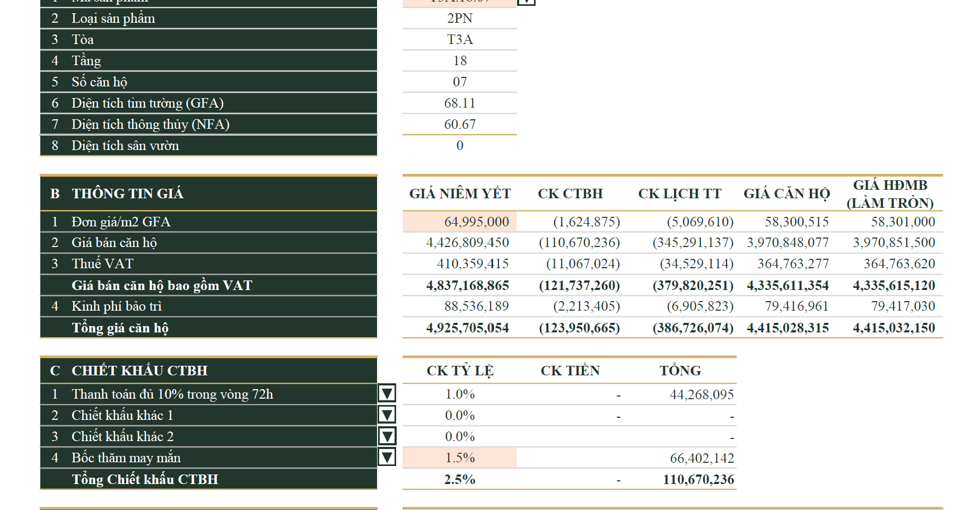
Task: Open dropdown for Bốc thăm may mắn
Action: point(387,457)
